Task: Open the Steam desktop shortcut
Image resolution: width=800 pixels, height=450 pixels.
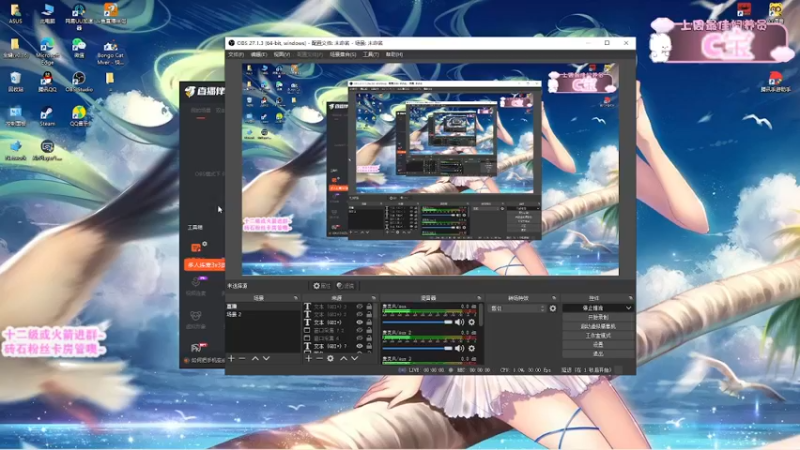Action: coord(47,116)
